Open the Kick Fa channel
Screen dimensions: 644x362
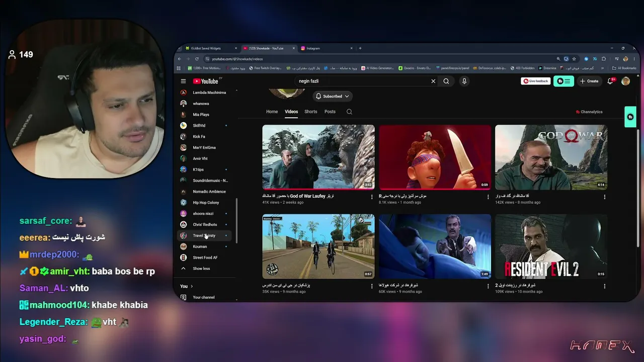(x=204, y=137)
